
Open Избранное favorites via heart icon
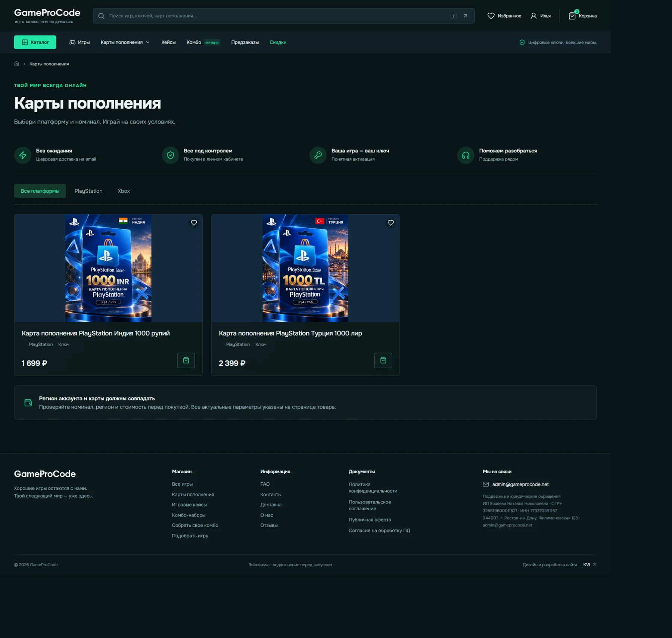(x=491, y=16)
